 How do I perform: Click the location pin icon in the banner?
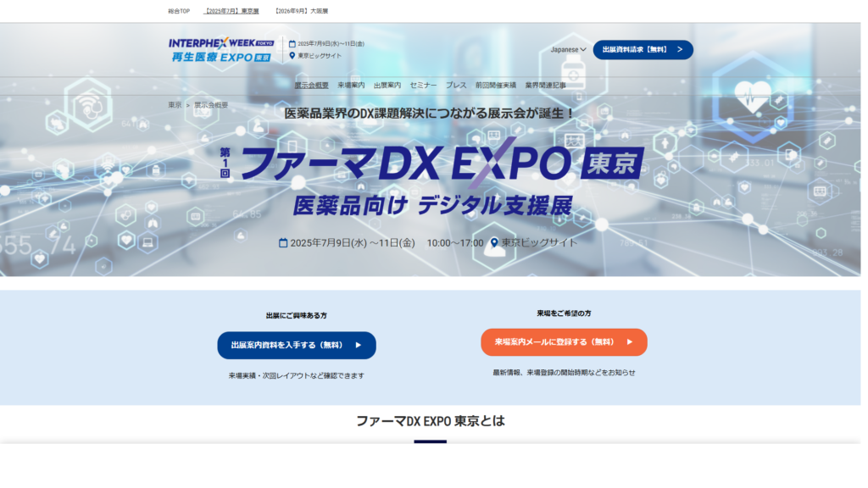tap(494, 242)
